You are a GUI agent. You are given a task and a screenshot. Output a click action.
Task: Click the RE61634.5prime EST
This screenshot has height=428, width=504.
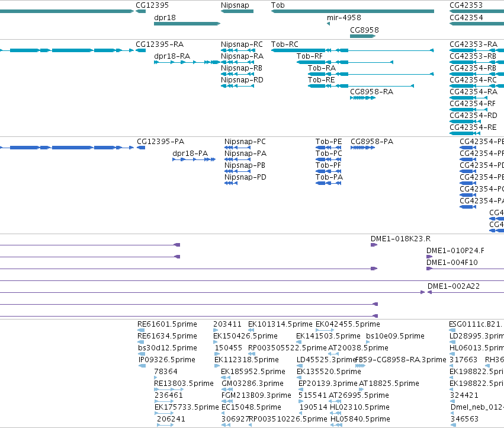coord(140,342)
